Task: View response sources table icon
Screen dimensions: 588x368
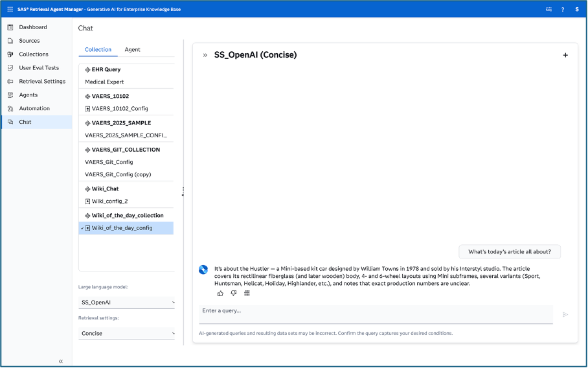Action: click(247, 293)
